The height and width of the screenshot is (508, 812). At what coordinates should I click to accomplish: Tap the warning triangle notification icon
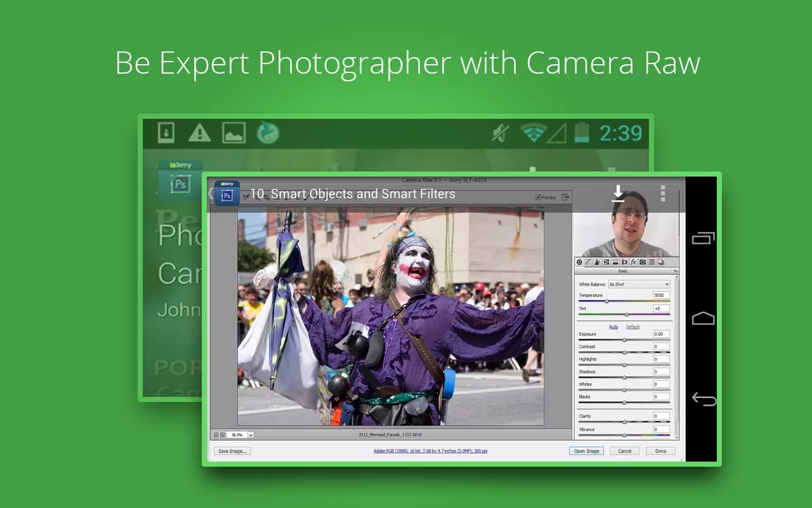click(199, 133)
